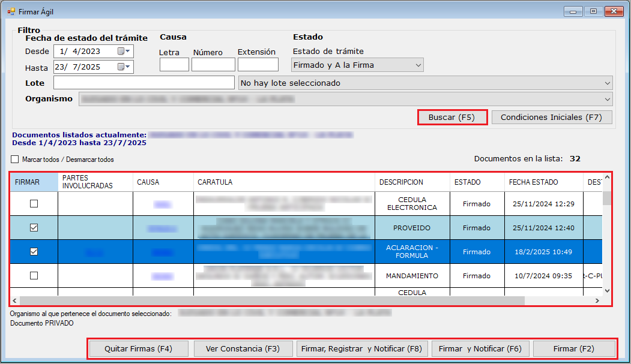Check the CEDULA ELECTRONICA row Firmar checkbox
The image size is (631, 364).
point(34,204)
